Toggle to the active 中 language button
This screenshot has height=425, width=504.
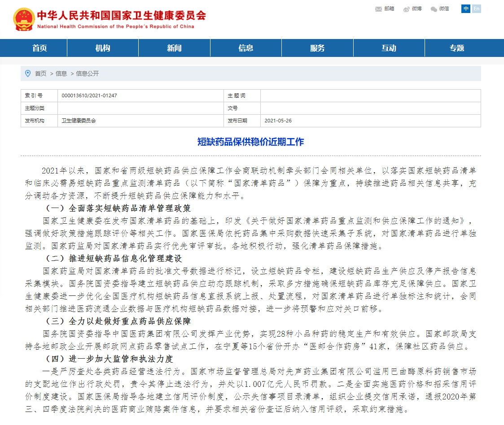point(465,9)
